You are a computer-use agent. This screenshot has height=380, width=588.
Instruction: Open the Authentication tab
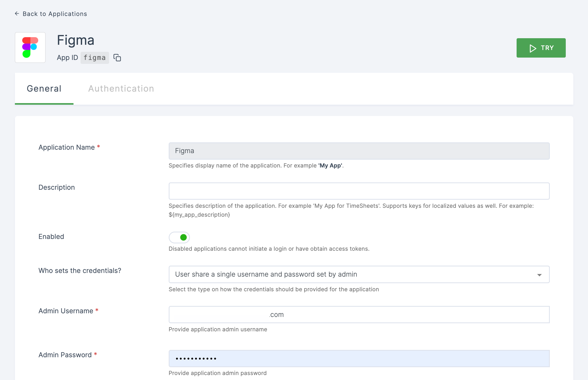click(x=121, y=89)
